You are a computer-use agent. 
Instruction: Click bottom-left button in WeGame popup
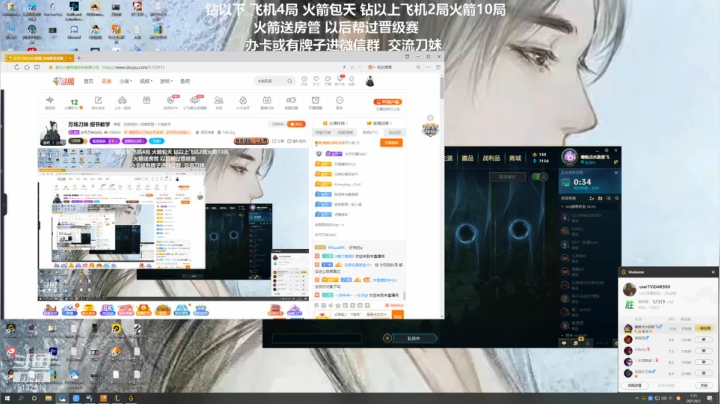[x=635, y=386]
